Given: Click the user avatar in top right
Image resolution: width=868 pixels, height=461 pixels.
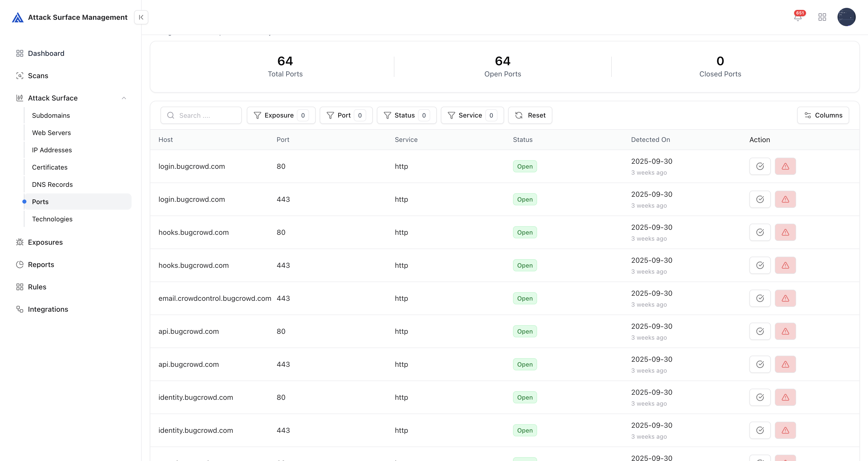Looking at the screenshot, I should pyautogui.click(x=846, y=17).
